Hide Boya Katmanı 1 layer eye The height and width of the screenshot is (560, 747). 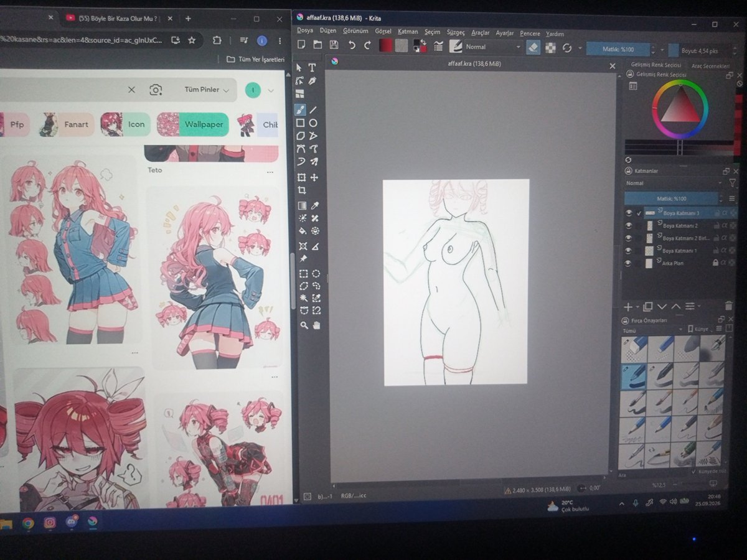click(629, 251)
